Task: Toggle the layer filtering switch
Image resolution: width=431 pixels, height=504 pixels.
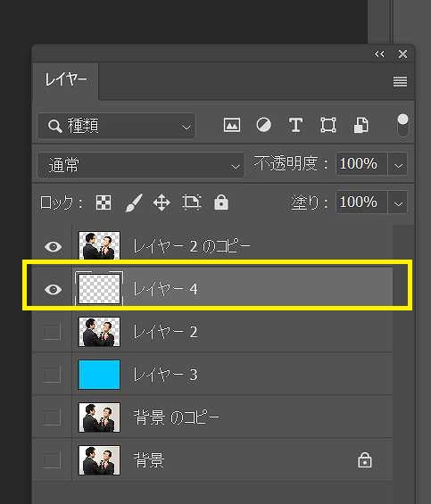Action: 402,125
